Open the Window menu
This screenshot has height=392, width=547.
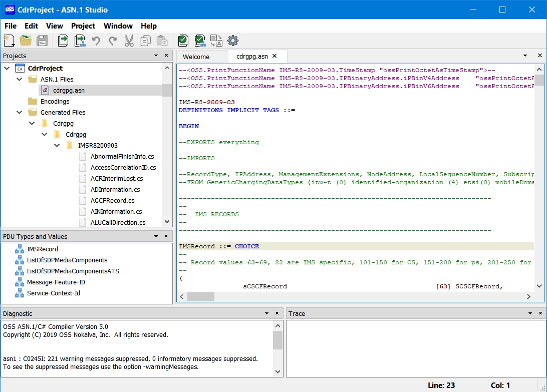pos(118,26)
